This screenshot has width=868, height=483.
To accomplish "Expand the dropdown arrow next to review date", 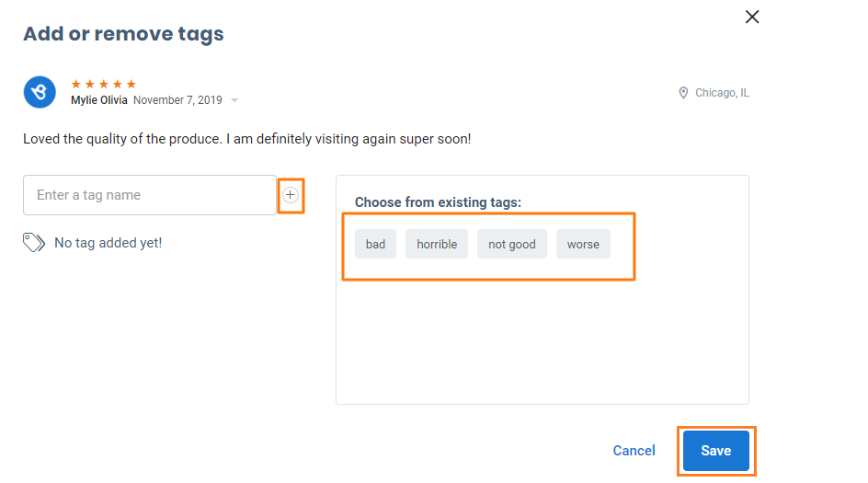I will point(234,100).
